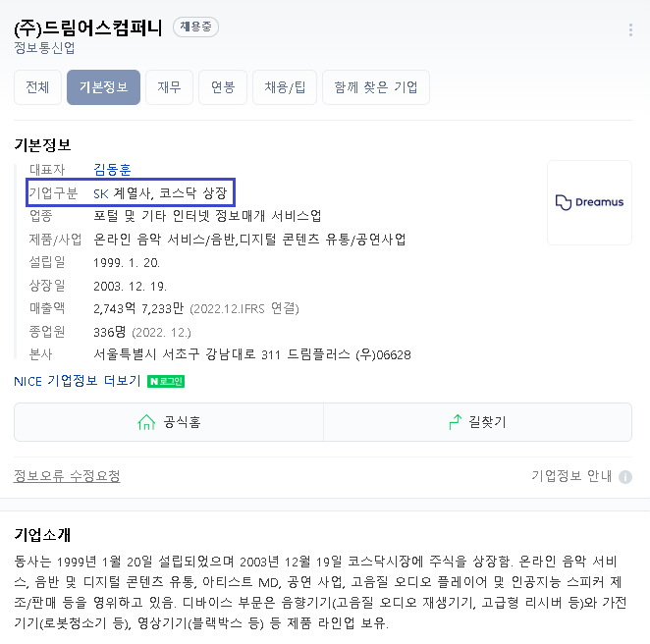Click the 정보통신업 industry label
The width and height of the screenshot is (650, 644).
[44, 48]
